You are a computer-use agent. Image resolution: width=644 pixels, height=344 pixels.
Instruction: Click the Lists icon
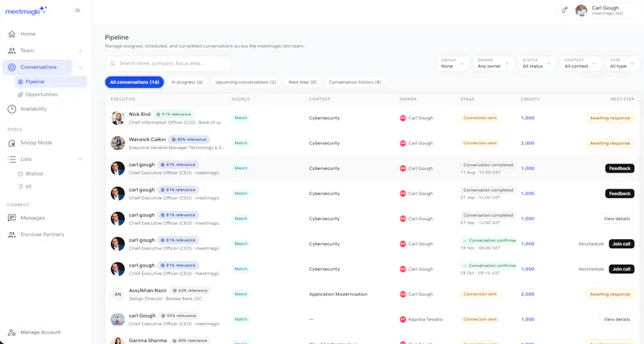click(12, 159)
